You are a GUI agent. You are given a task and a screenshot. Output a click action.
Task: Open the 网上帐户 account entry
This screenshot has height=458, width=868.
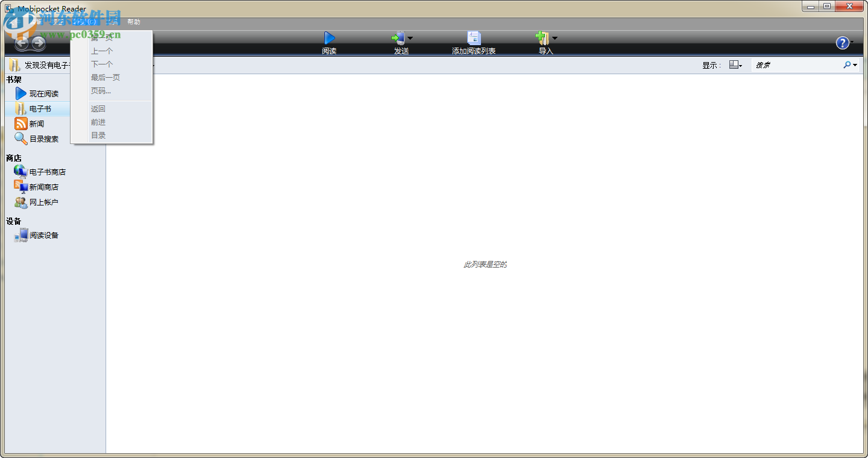(x=37, y=202)
